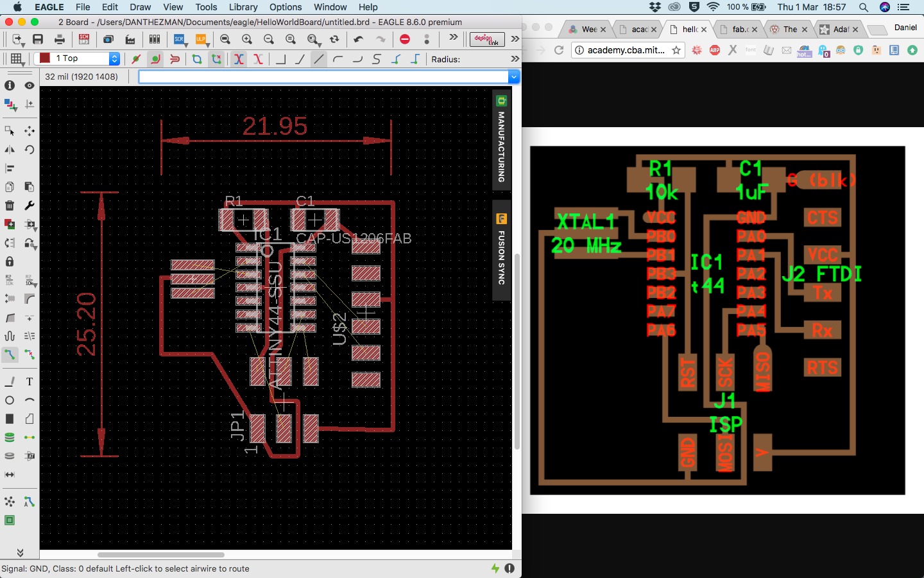Toggle straight diagonal wire bend style

(318, 59)
